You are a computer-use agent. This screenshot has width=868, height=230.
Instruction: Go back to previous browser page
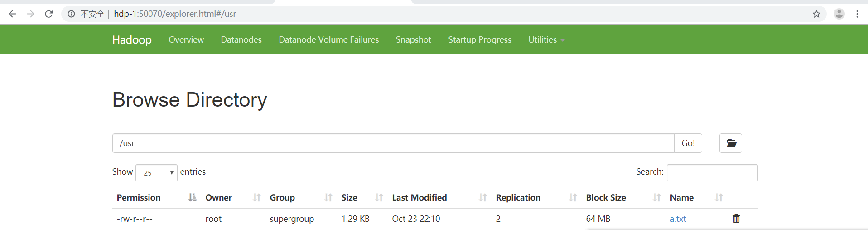click(12, 14)
